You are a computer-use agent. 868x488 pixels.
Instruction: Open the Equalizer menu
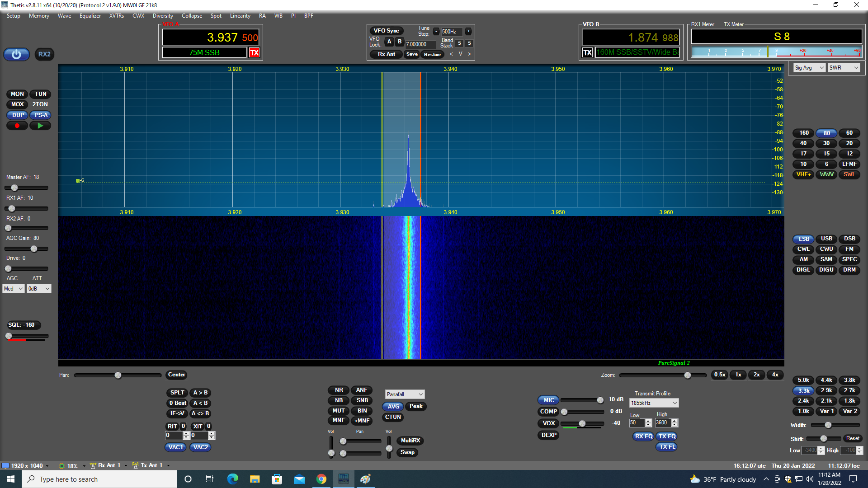tap(90, 16)
